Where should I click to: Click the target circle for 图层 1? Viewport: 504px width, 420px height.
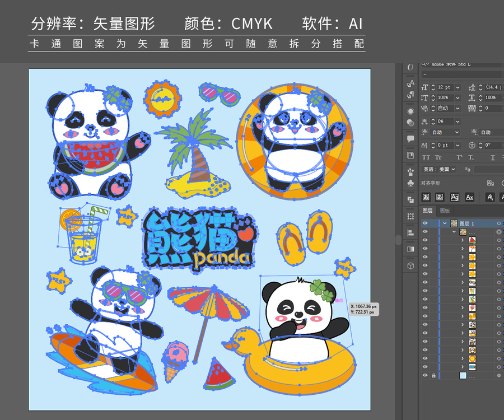[499, 223]
